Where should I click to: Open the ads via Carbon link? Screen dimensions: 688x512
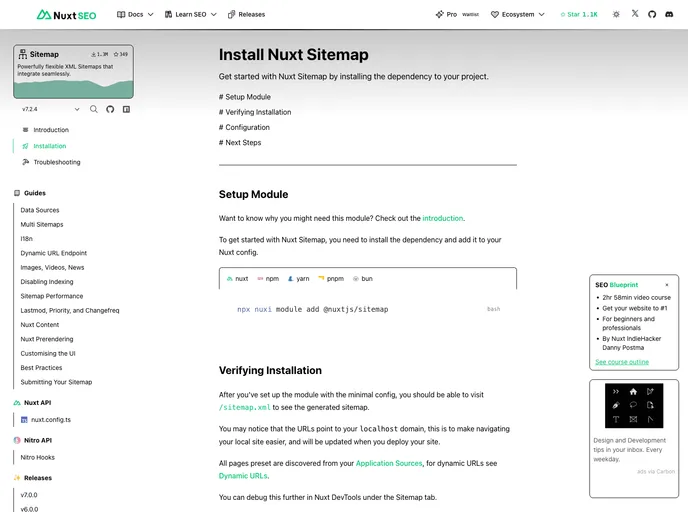click(656, 472)
